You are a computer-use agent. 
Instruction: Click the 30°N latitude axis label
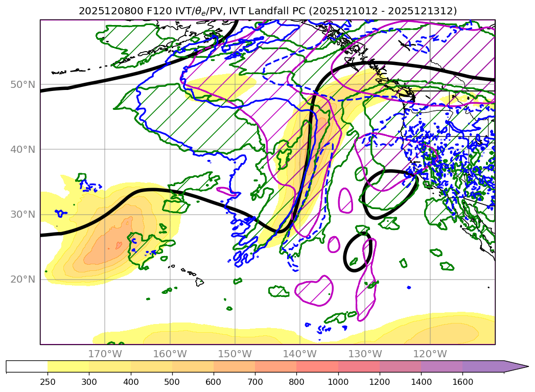[24, 214]
